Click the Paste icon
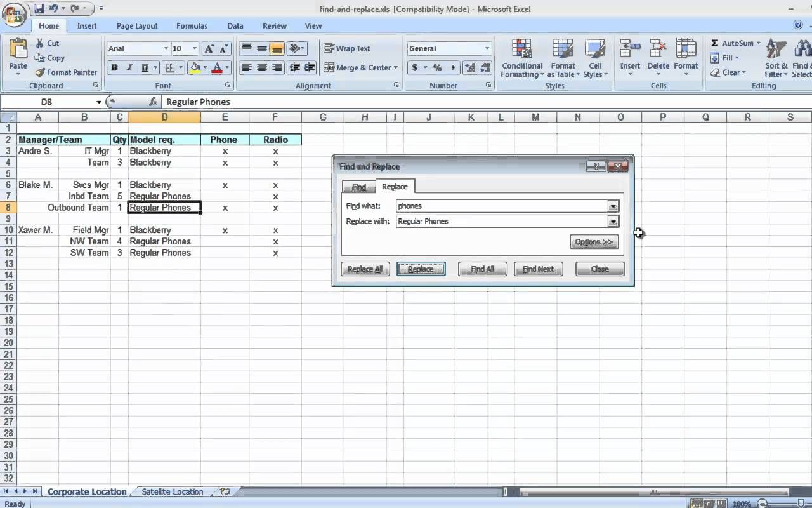Image resolution: width=812 pixels, height=508 pixels. pyautogui.click(x=18, y=49)
